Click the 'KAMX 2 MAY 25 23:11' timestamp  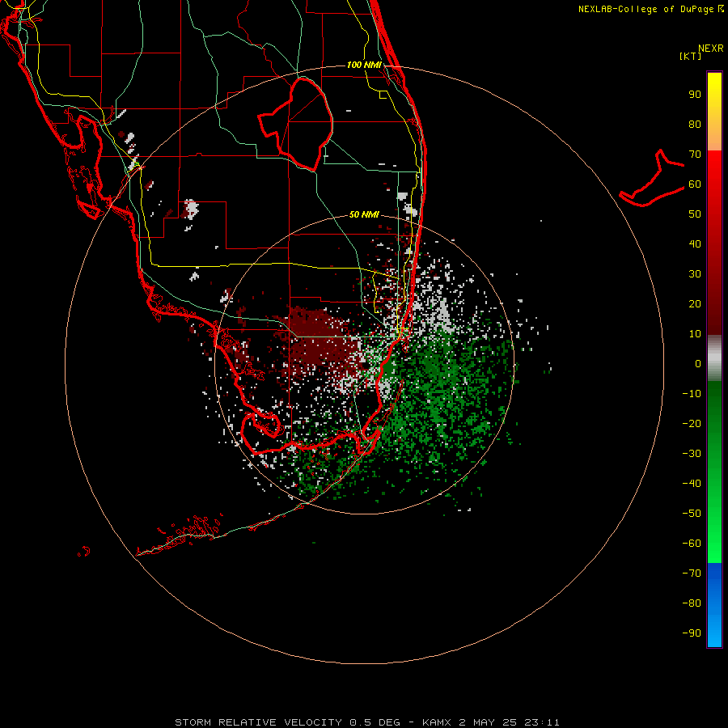(491, 722)
